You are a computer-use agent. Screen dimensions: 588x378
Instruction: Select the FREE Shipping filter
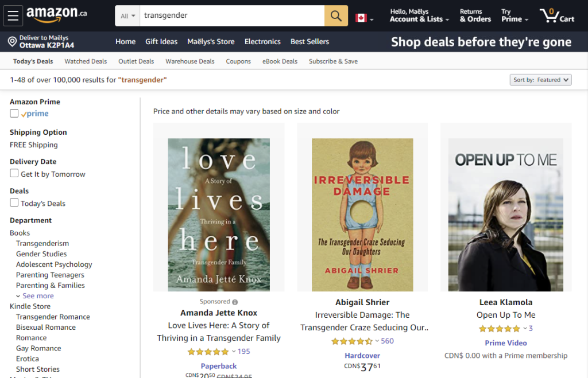pyautogui.click(x=34, y=145)
